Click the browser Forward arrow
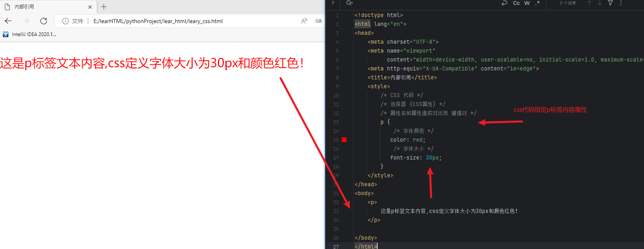This screenshot has width=644, height=249. 26,21
